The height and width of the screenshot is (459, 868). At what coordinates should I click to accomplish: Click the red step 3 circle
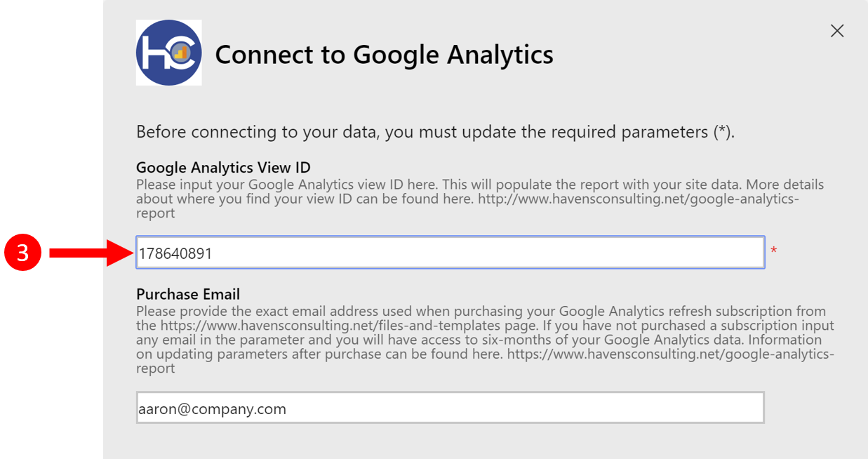click(22, 253)
